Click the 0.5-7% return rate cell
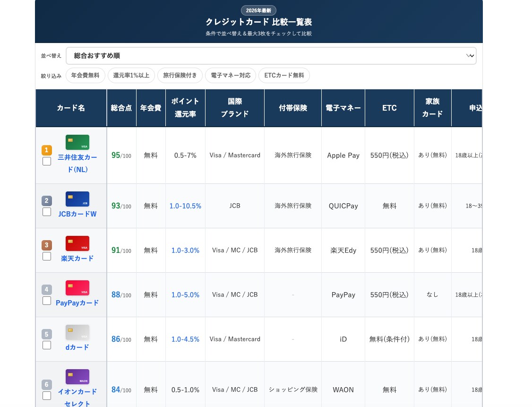Viewport: 532px width, 407px height. point(185,156)
